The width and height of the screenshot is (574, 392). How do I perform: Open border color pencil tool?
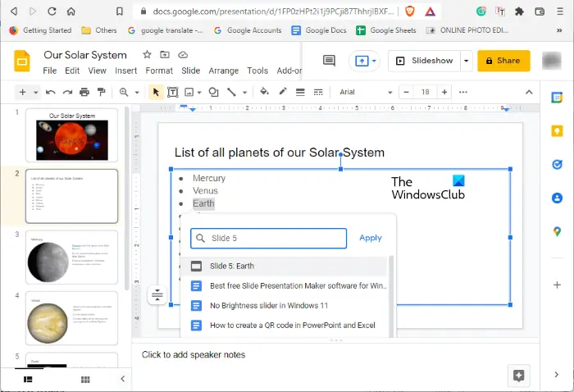[x=283, y=92]
